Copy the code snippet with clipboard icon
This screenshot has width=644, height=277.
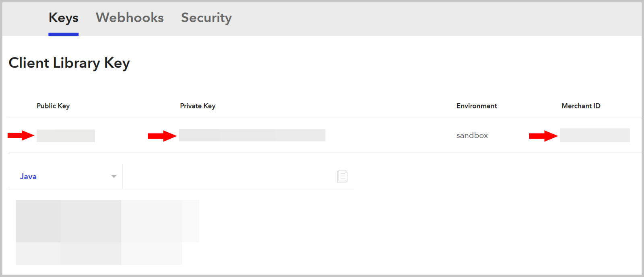tap(342, 176)
